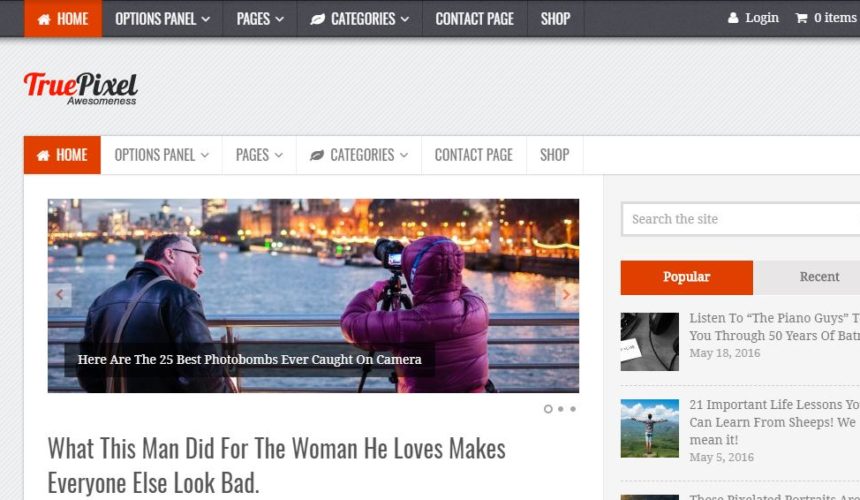Viewport: 860px width, 500px height.
Task: Click Options Panel label in top navbar
Action: tap(155, 19)
